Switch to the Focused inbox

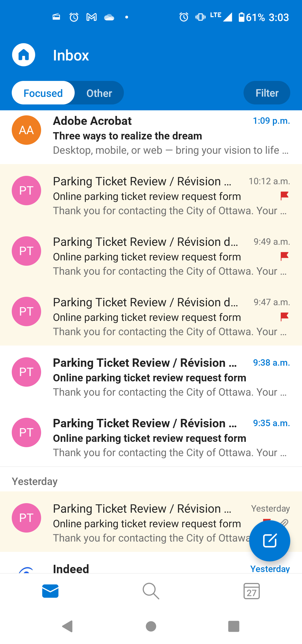click(43, 93)
